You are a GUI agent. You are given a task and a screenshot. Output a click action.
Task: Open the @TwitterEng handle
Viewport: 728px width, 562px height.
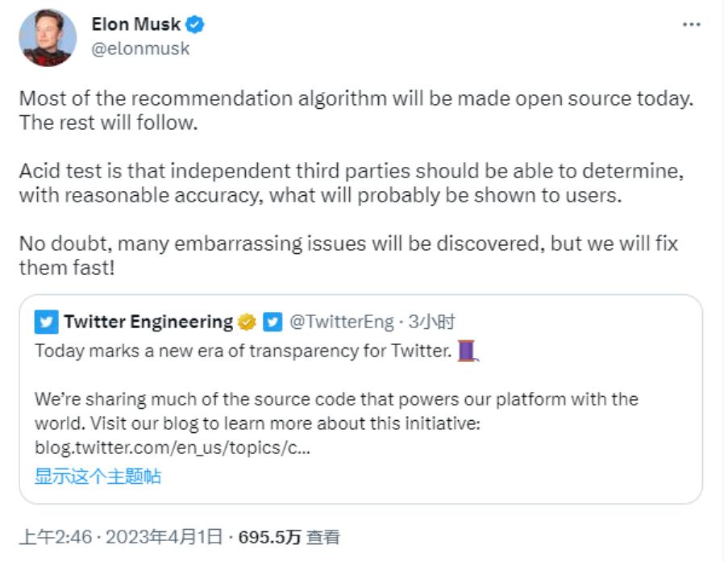(x=340, y=323)
